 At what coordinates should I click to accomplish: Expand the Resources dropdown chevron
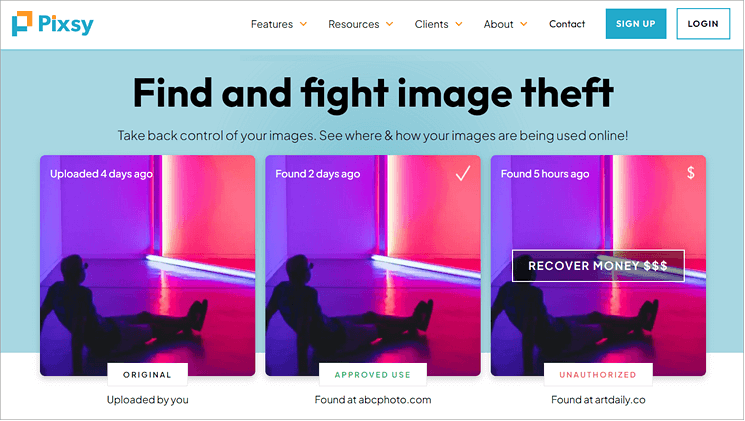click(x=390, y=24)
